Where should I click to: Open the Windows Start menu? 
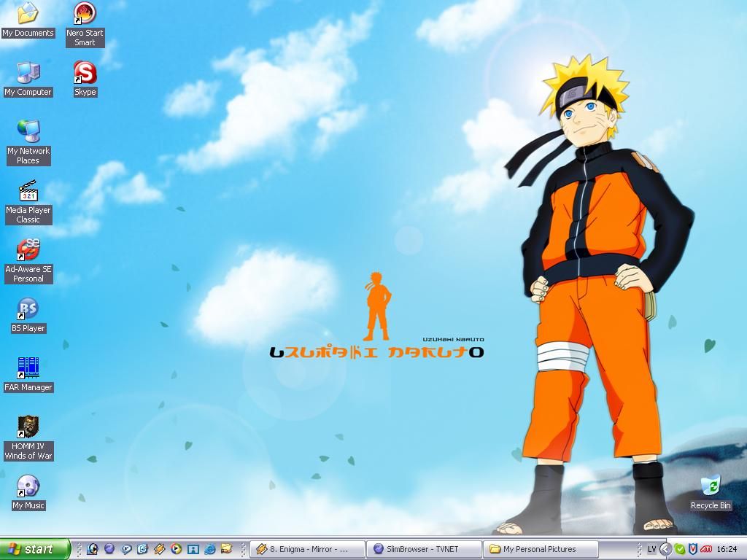coord(35,549)
